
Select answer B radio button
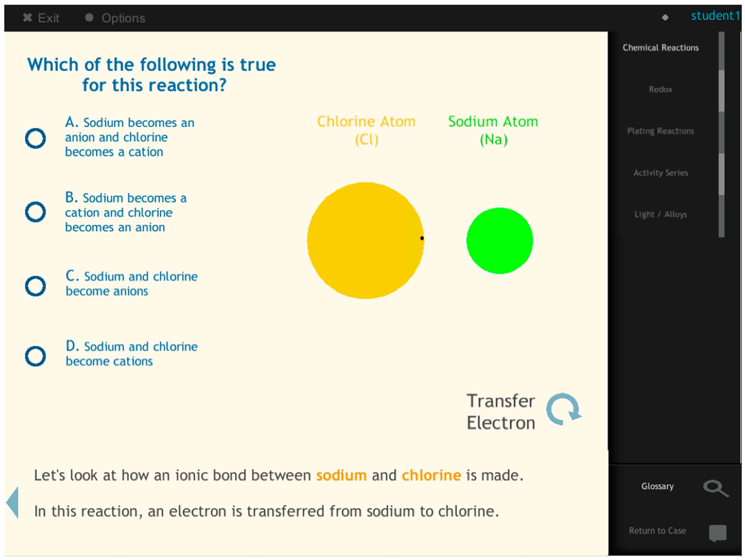coord(35,212)
